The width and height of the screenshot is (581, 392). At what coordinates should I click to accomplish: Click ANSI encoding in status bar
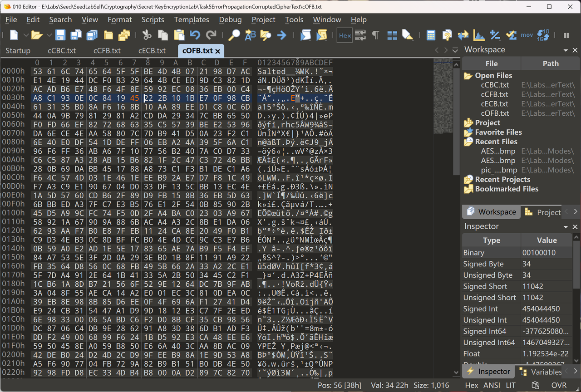(492, 385)
